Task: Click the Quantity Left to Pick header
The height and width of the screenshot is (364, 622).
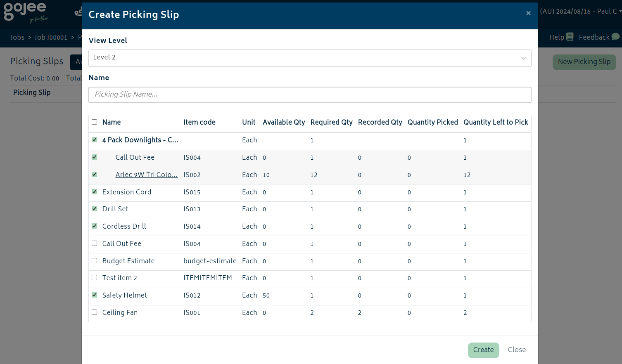Action: click(x=496, y=122)
